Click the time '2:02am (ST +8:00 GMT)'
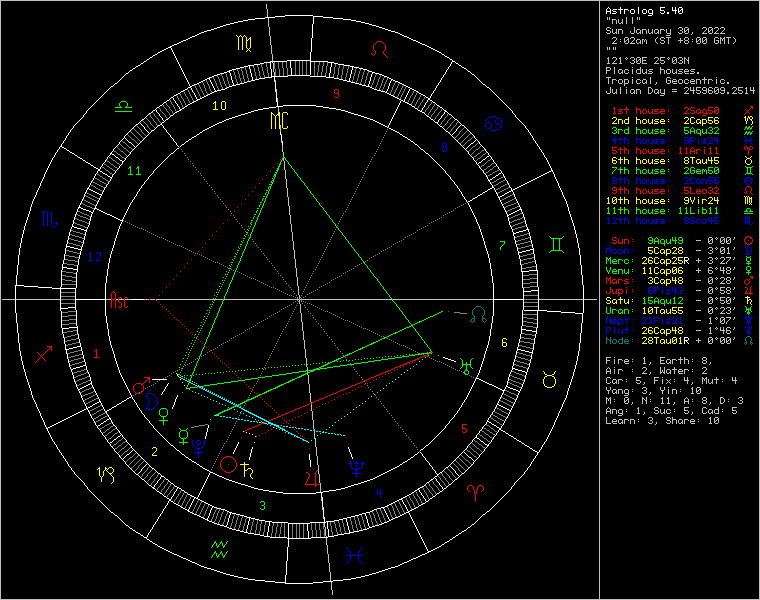Screen dimensions: 760x600 click(x=674, y=41)
